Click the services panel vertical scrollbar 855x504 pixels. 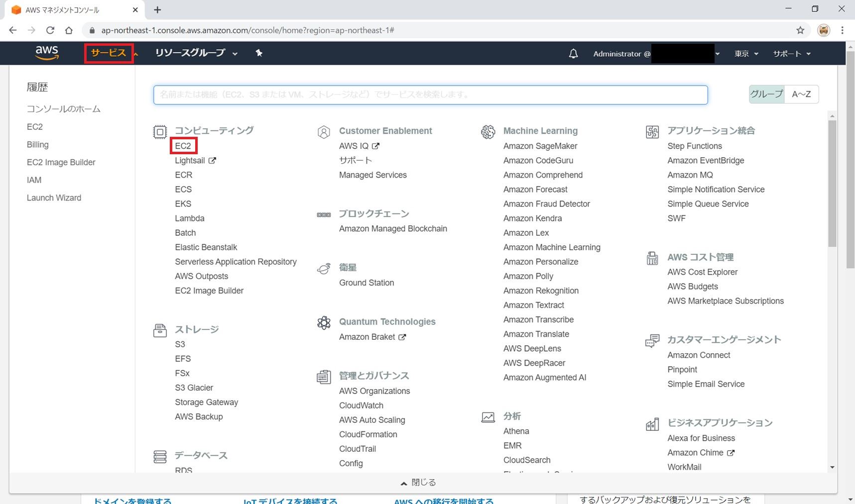click(832, 183)
